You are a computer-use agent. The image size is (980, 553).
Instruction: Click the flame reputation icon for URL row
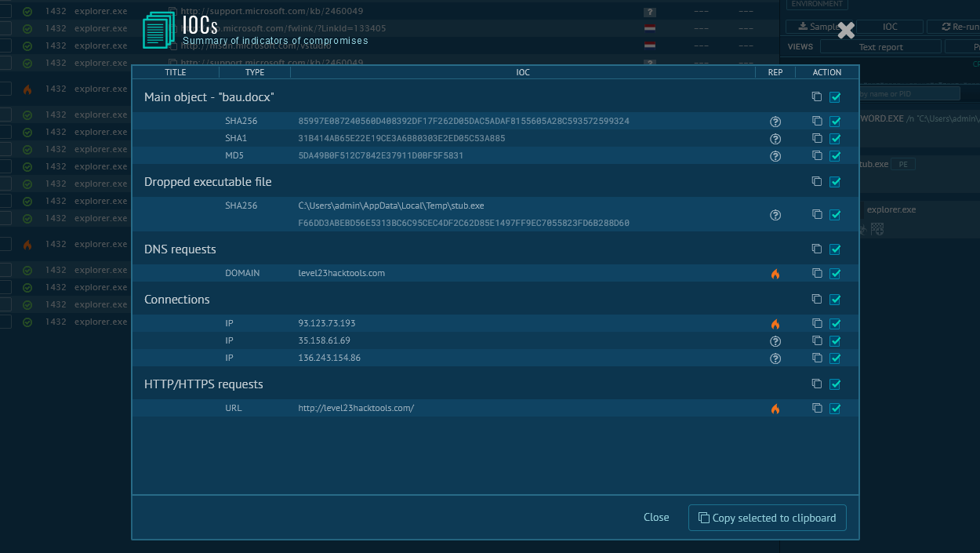775,409
